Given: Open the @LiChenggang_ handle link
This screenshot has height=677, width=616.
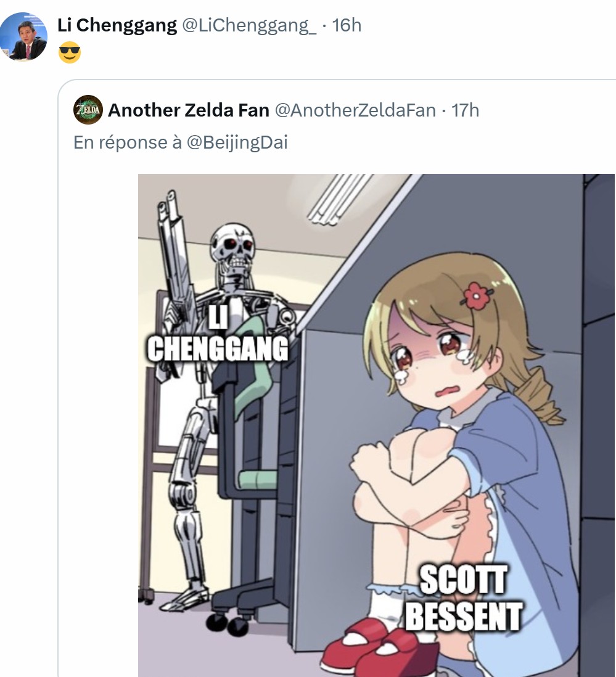Looking at the screenshot, I should pyautogui.click(x=249, y=25).
